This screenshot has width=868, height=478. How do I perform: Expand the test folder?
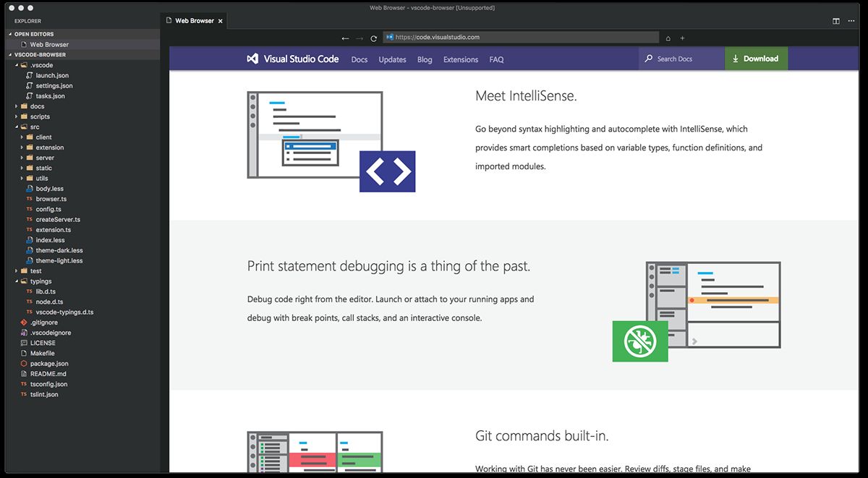[x=17, y=271]
